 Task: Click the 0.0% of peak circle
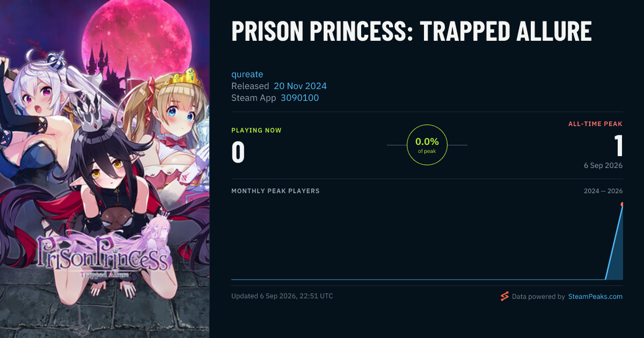[x=427, y=145]
